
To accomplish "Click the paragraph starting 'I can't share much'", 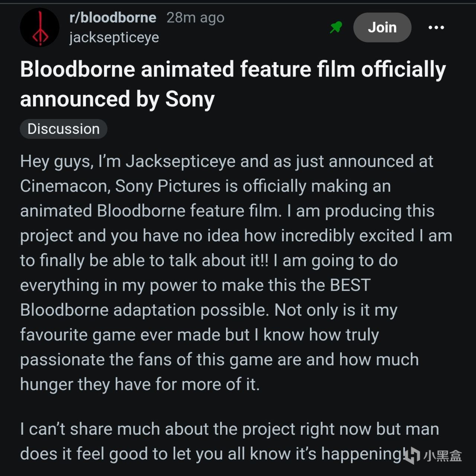I will pos(229,441).
